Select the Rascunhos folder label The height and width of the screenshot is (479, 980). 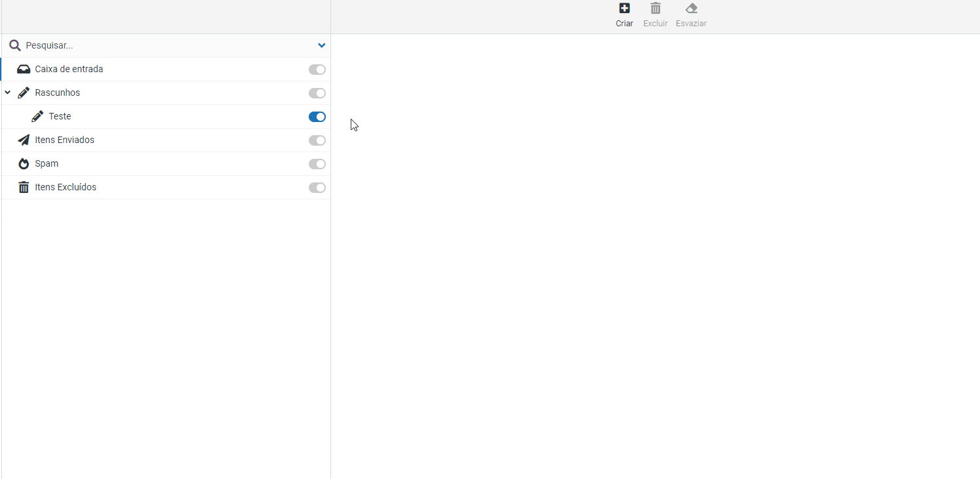coord(58,93)
